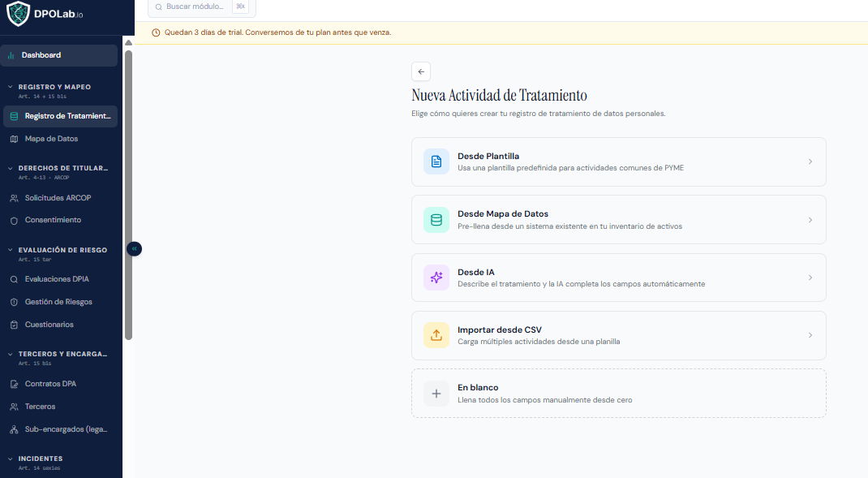
Task: Click Contratos DPA document icon
Action: 14,384
